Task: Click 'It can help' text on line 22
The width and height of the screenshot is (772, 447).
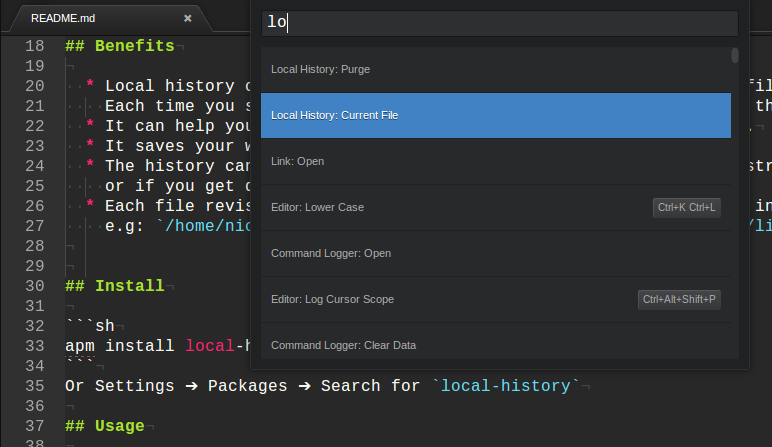Action: tap(160, 126)
